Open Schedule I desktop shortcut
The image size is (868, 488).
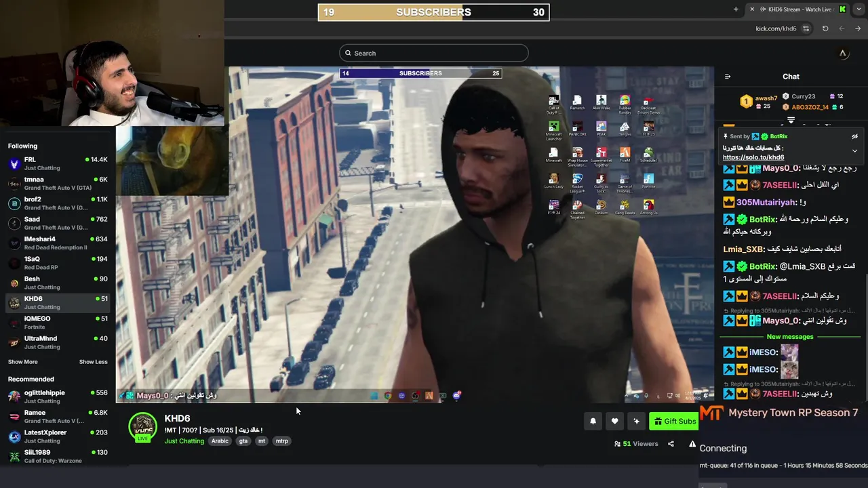pos(648,155)
